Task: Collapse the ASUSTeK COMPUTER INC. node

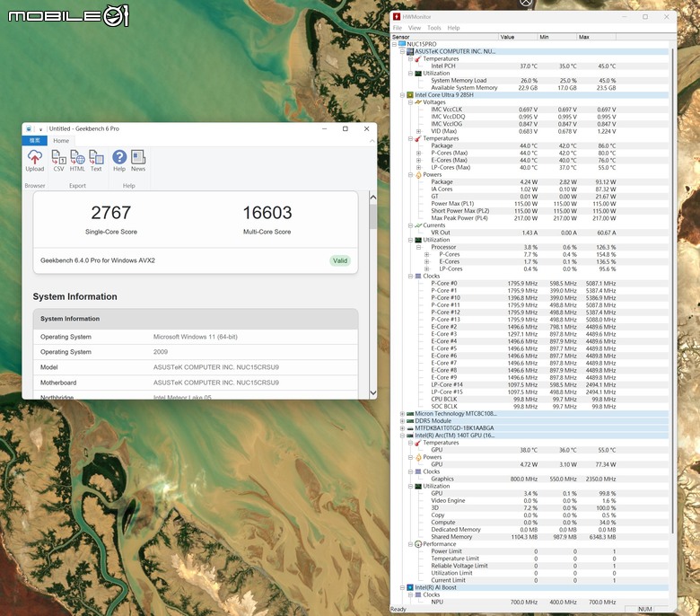Action: (403, 51)
